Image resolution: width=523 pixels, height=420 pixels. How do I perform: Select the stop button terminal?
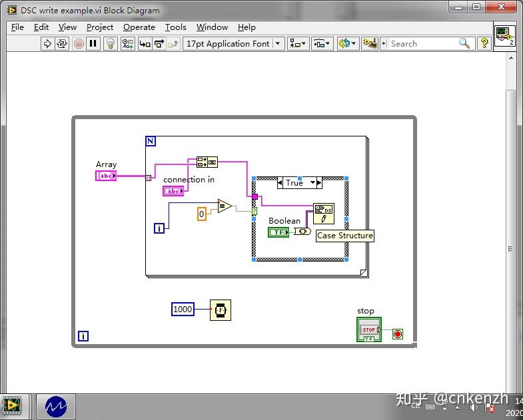point(368,329)
